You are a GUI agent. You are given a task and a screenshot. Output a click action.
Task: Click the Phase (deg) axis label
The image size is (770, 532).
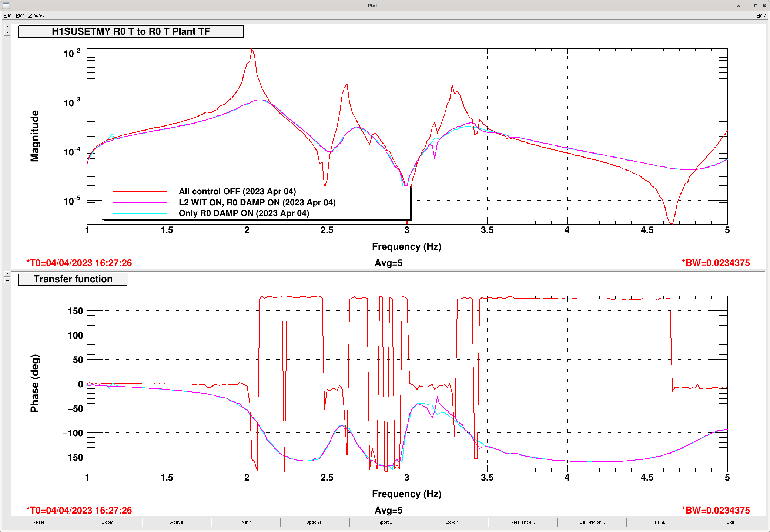34,384
